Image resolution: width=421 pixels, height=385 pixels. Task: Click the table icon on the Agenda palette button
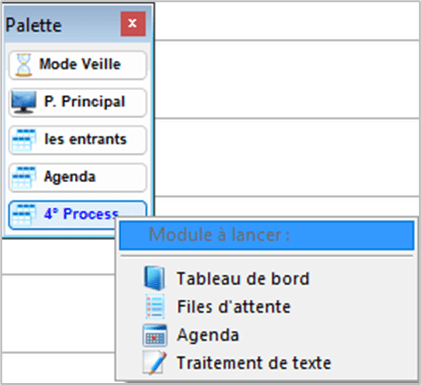pyautogui.click(x=24, y=177)
